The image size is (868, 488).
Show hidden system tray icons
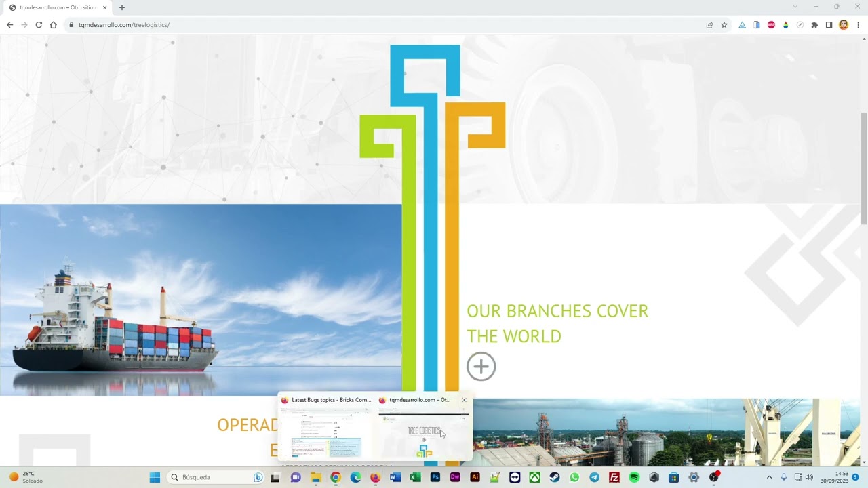769,477
